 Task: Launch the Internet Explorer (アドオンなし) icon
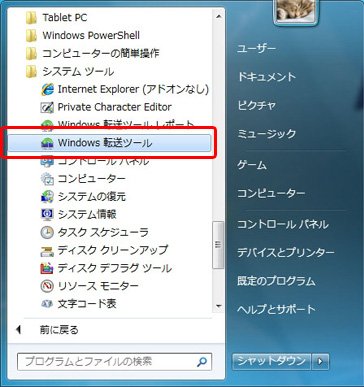click(x=47, y=89)
